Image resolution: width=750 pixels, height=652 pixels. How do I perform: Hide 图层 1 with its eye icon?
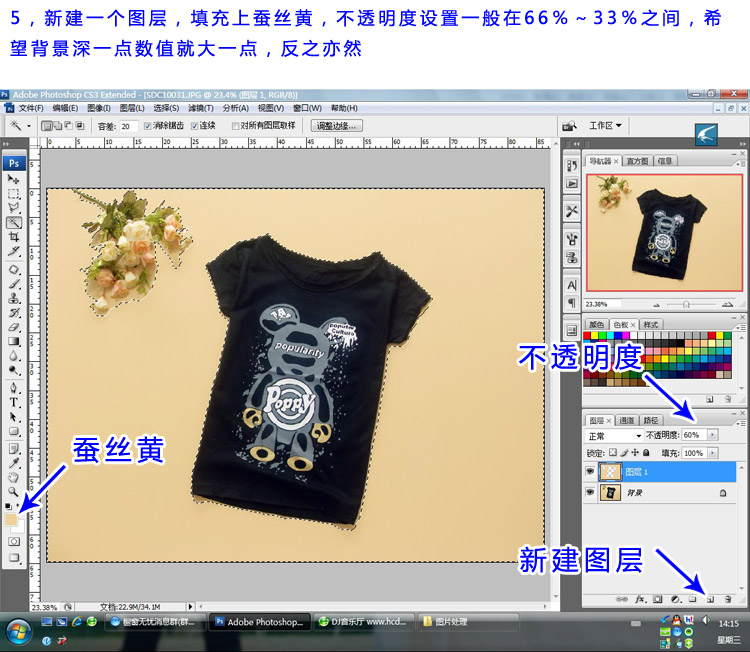[x=590, y=472]
